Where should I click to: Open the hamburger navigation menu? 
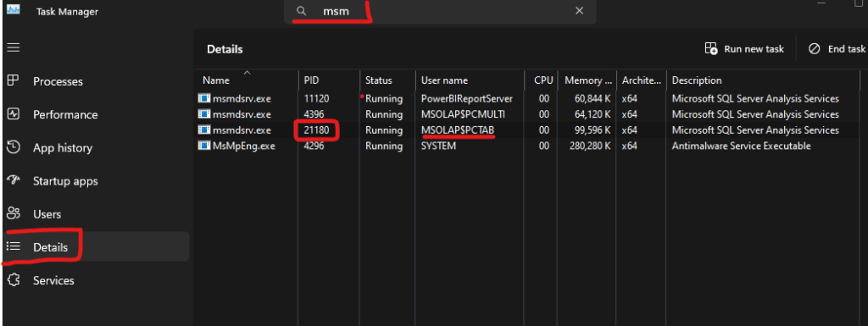coord(14,47)
